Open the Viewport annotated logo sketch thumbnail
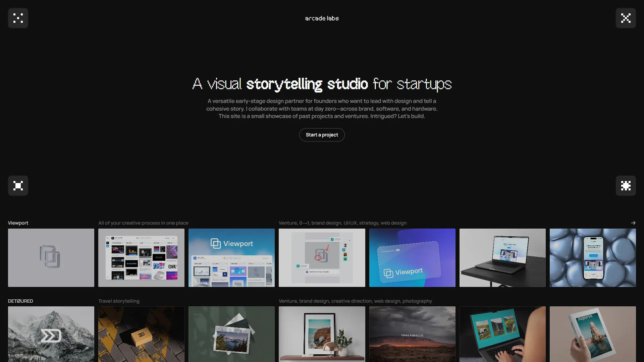Image resolution: width=644 pixels, height=362 pixels. pyautogui.click(x=322, y=258)
